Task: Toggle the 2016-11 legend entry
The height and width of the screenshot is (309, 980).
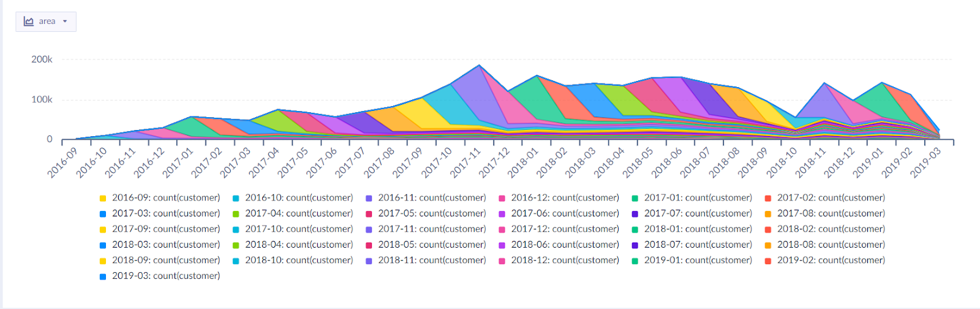Action: tap(426, 198)
